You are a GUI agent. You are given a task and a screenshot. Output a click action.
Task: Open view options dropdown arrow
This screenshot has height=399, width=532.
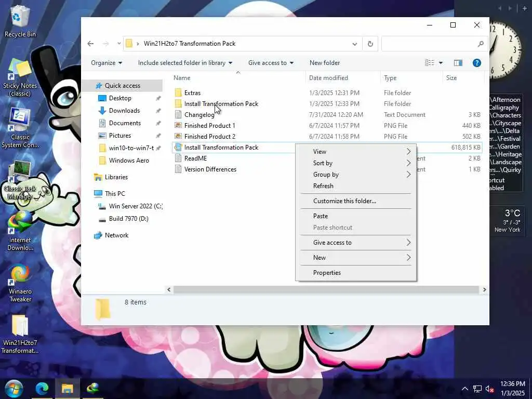[x=441, y=63]
